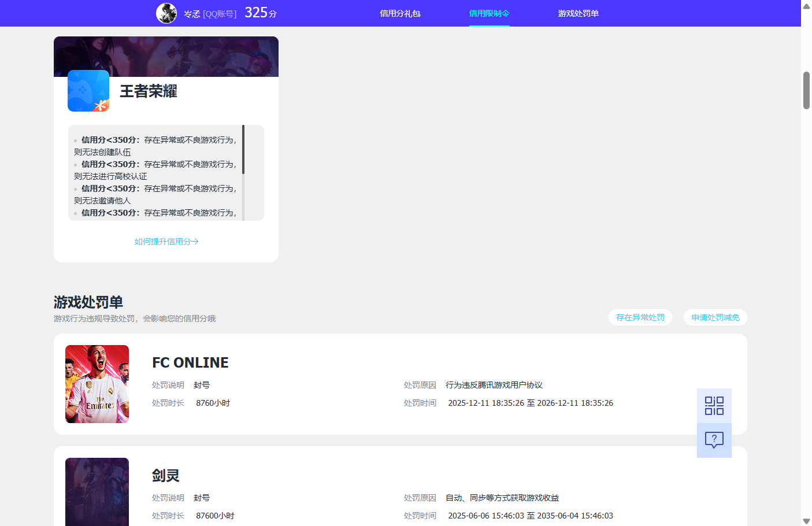Click the scrollbar down arrow icon

point(806,520)
